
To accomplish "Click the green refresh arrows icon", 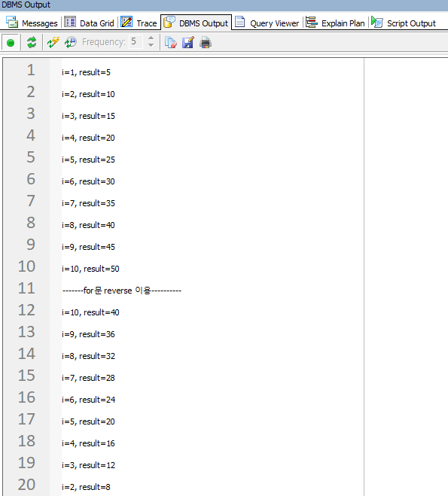I will [32, 42].
